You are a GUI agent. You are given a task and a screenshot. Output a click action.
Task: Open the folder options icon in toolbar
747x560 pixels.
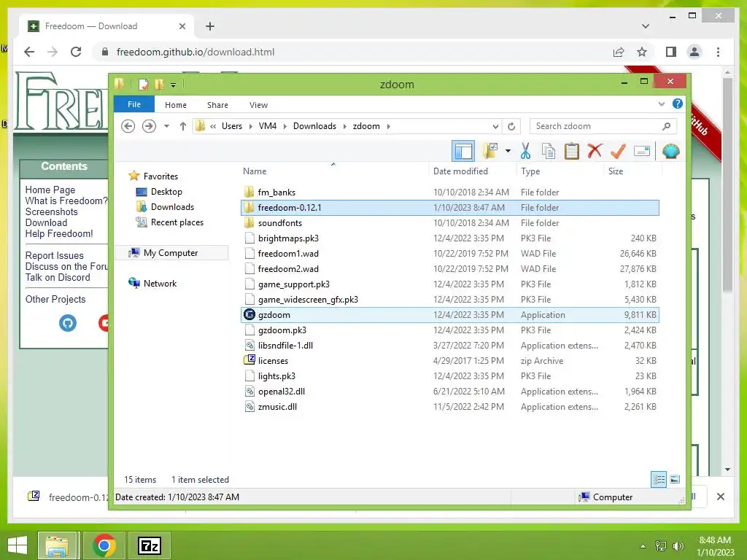coord(489,152)
